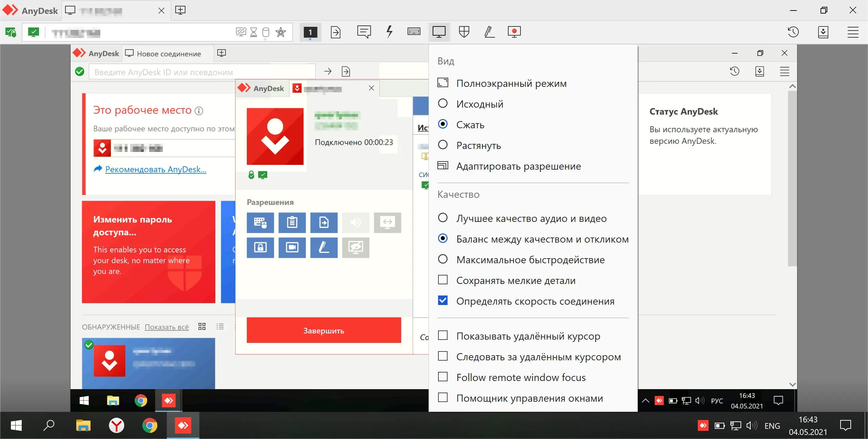Select monitor 1 in the toolbar
The image size is (868, 439).
point(310,32)
